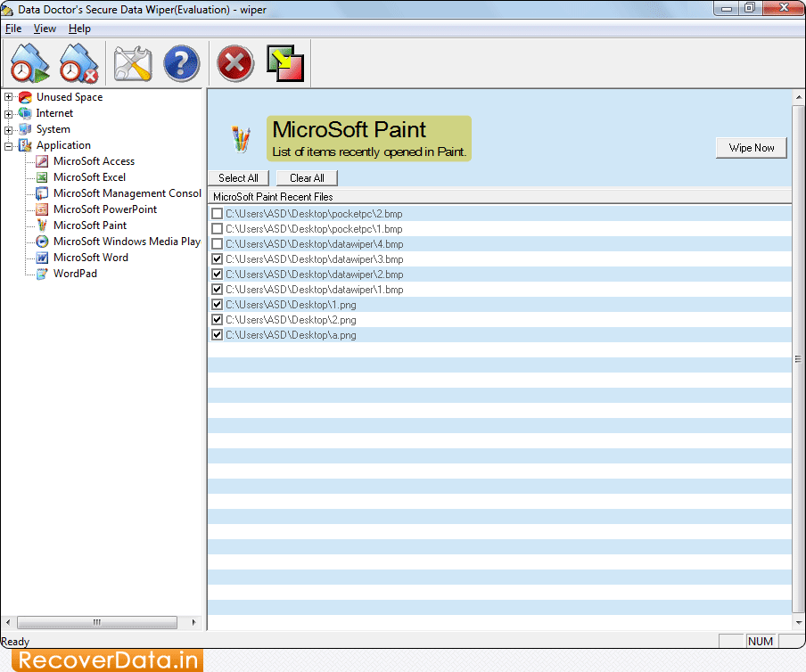Image resolution: width=806 pixels, height=672 pixels.
Task: Click the MicroSoft Word icon
Action: 42,258
